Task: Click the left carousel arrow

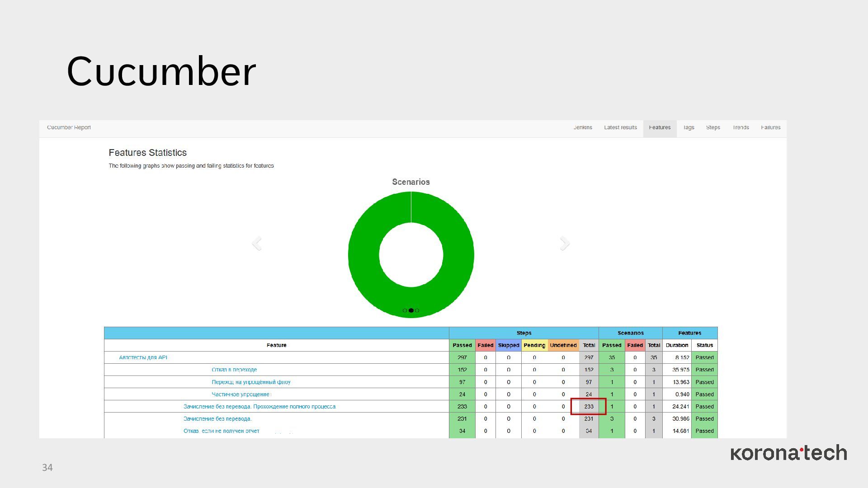Action: pos(257,244)
